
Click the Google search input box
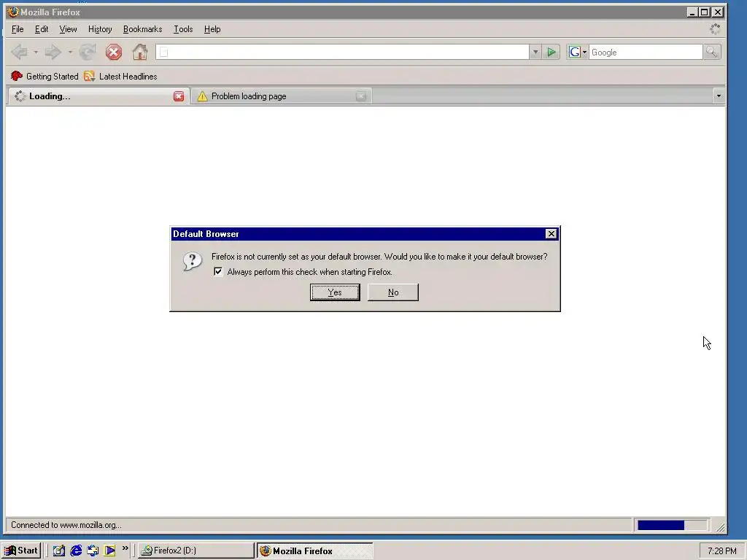[x=646, y=52]
